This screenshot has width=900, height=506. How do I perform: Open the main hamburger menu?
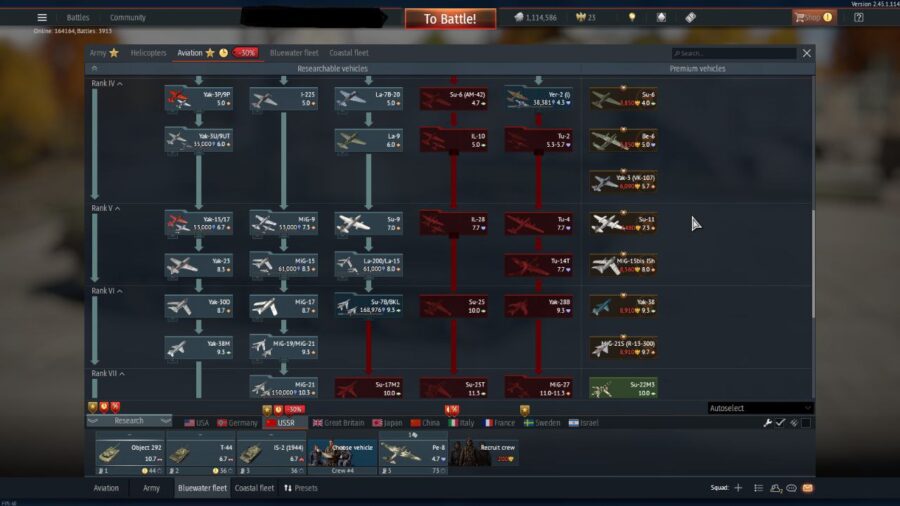click(x=41, y=17)
